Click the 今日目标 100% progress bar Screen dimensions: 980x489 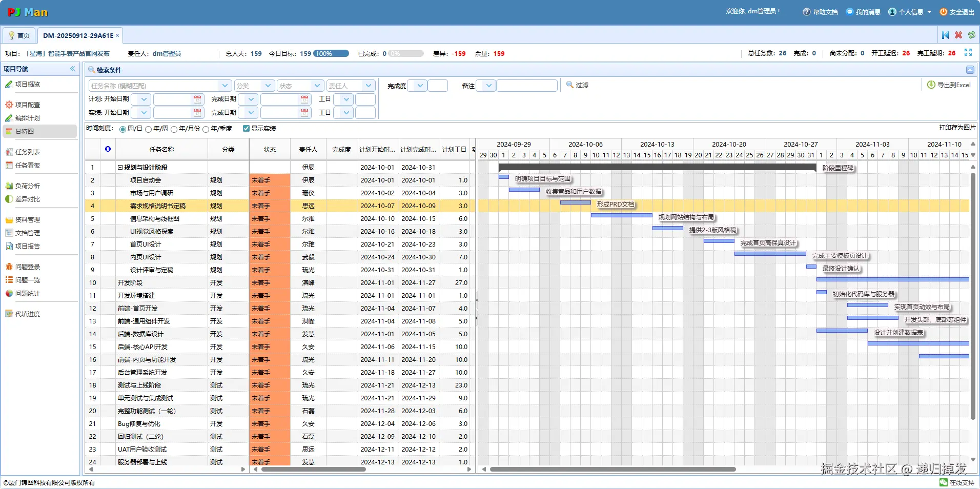(x=331, y=53)
